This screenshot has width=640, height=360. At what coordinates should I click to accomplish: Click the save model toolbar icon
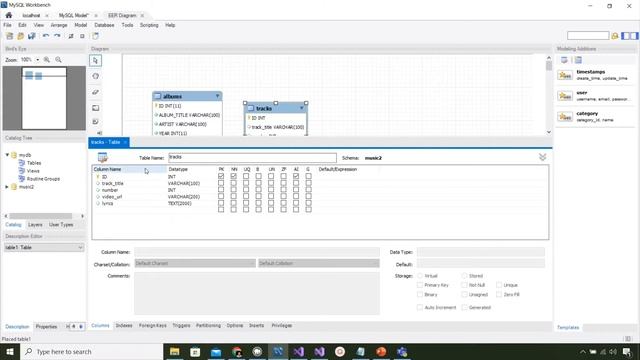[x=31, y=36]
